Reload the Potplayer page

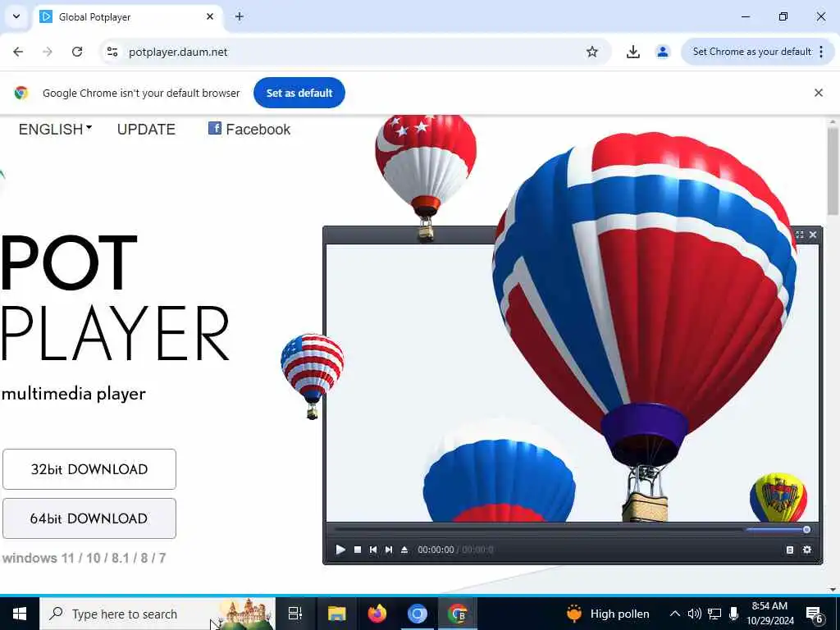tap(77, 52)
